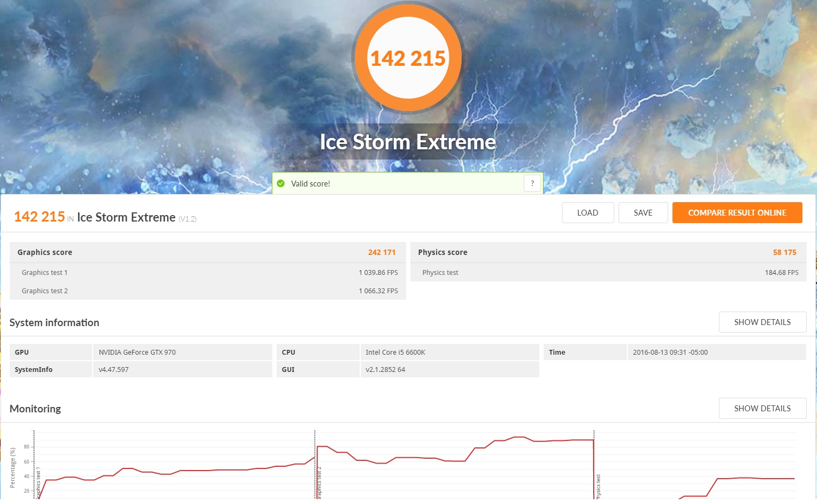Click the NVIDIA GeForce GTX 970 cell

pos(183,352)
